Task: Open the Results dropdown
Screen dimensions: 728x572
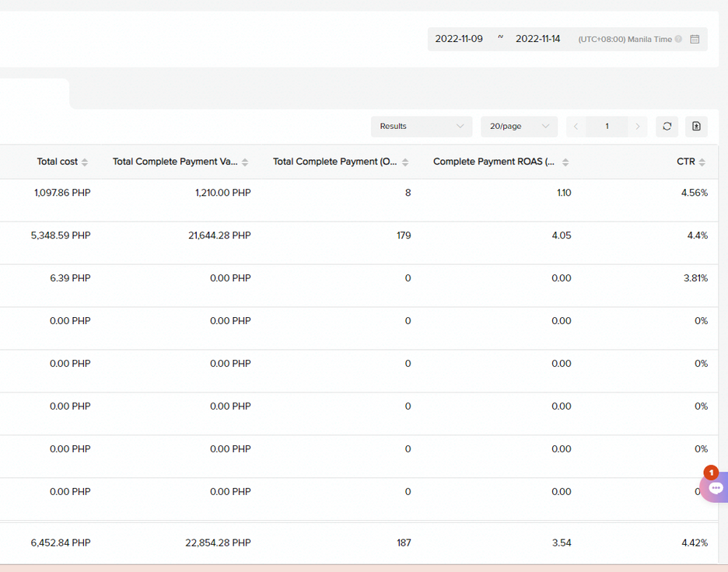Action: click(422, 126)
